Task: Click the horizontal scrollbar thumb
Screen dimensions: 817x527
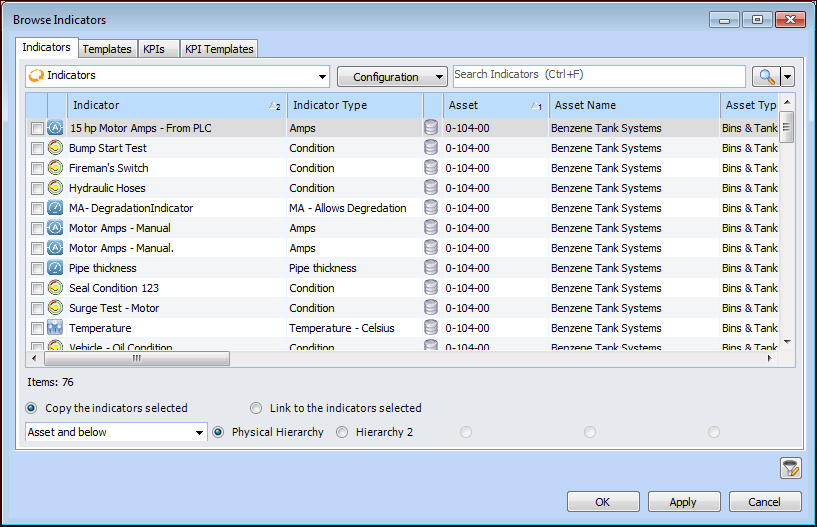Action: (x=137, y=359)
